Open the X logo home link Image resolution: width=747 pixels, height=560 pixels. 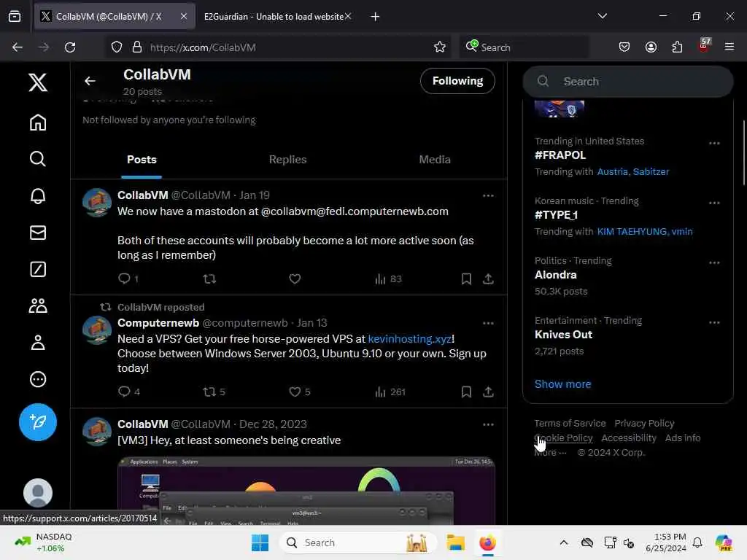38,82
